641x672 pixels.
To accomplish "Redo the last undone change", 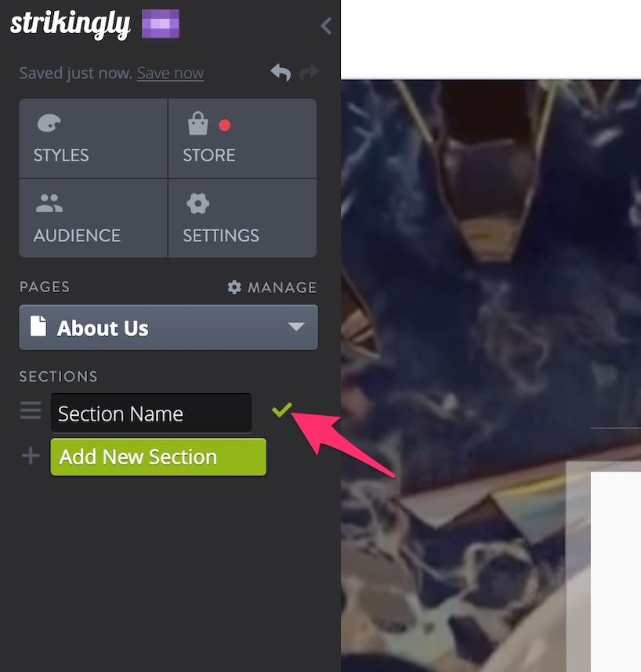I will (310, 72).
